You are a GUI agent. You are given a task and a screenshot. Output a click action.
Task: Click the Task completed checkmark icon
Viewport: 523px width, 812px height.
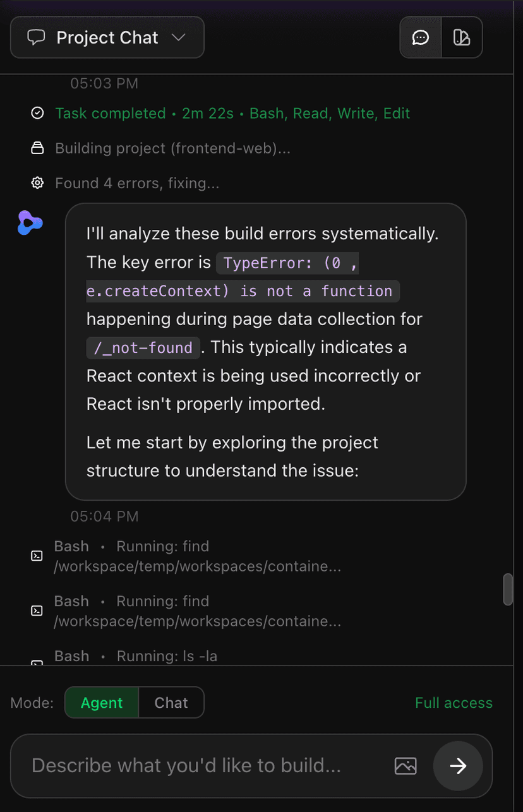[x=37, y=113]
